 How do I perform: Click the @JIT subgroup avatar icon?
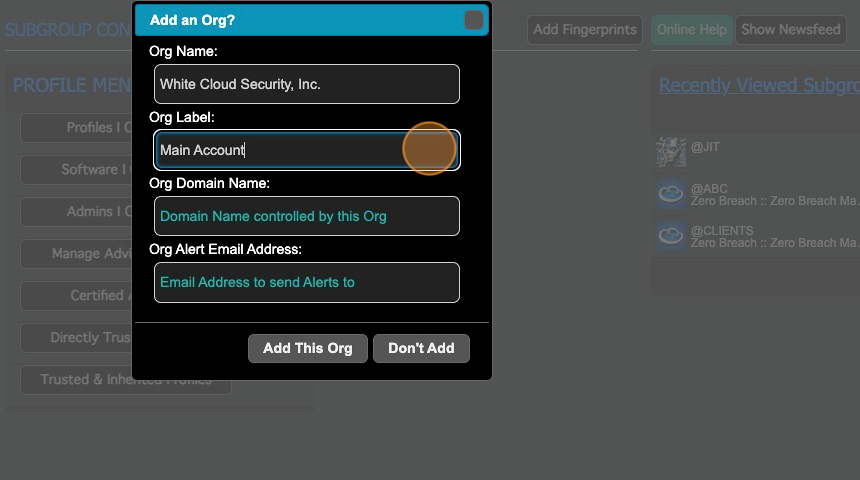point(671,151)
